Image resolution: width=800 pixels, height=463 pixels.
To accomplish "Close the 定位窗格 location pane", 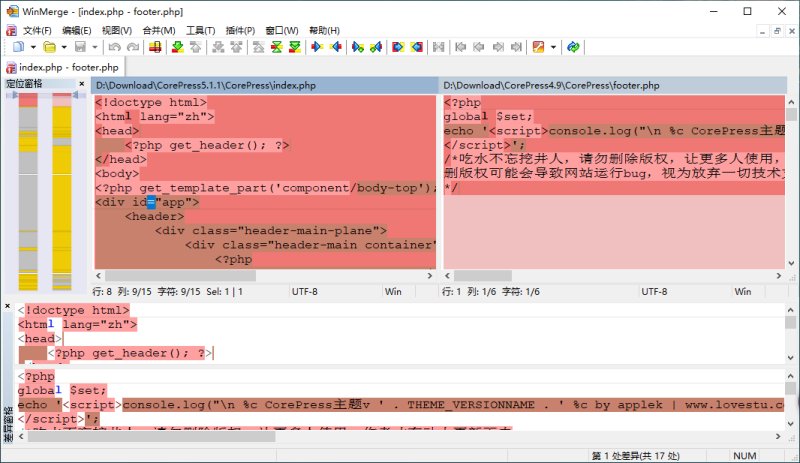I will point(82,83).
